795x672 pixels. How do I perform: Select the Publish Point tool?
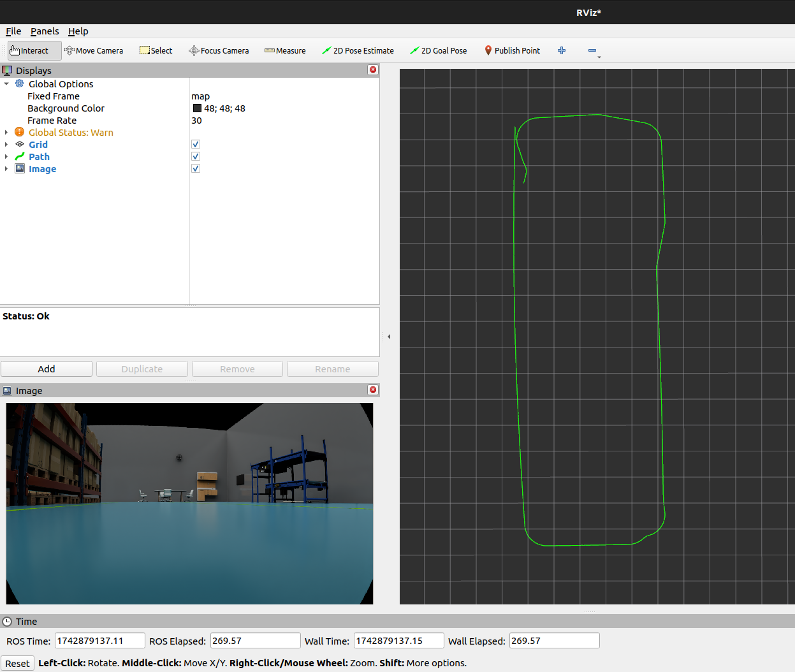(512, 51)
